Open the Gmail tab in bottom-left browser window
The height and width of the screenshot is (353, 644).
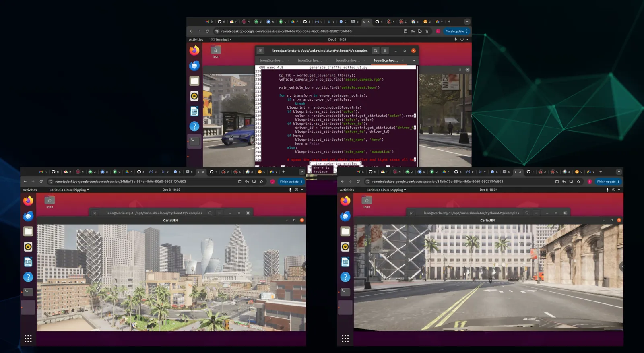pyautogui.click(x=43, y=172)
